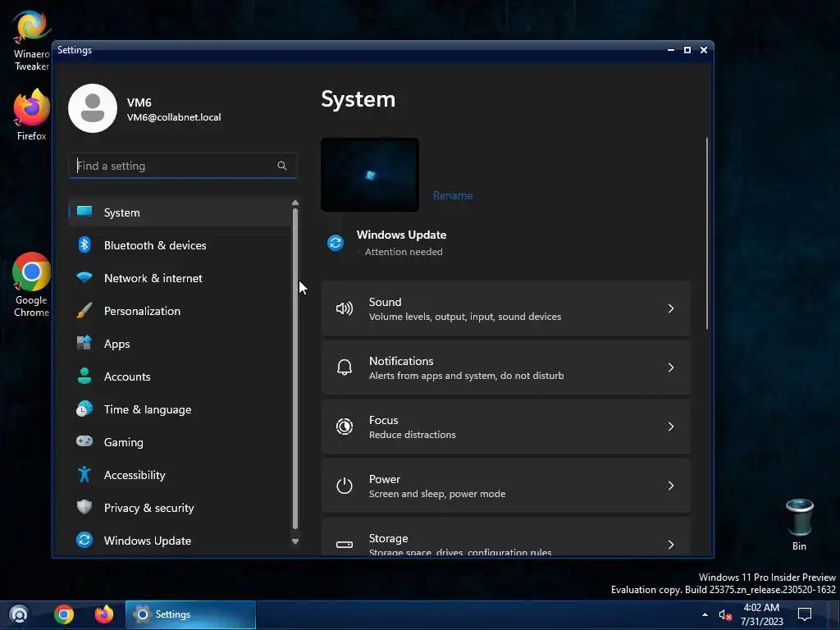
Task: Switch to Accessibility section
Action: [180, 475]
